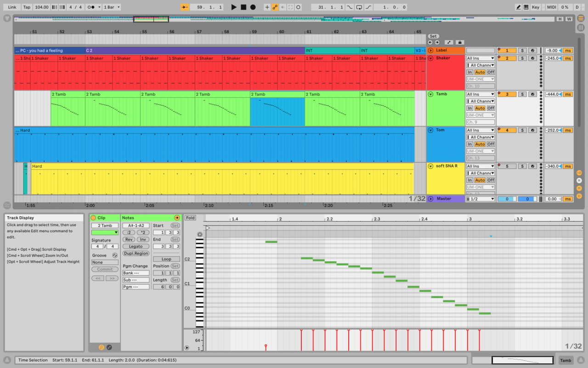The height and width of the screenshot is (368, 588).
Task: Click the Legato button
Action: (136, 247)
